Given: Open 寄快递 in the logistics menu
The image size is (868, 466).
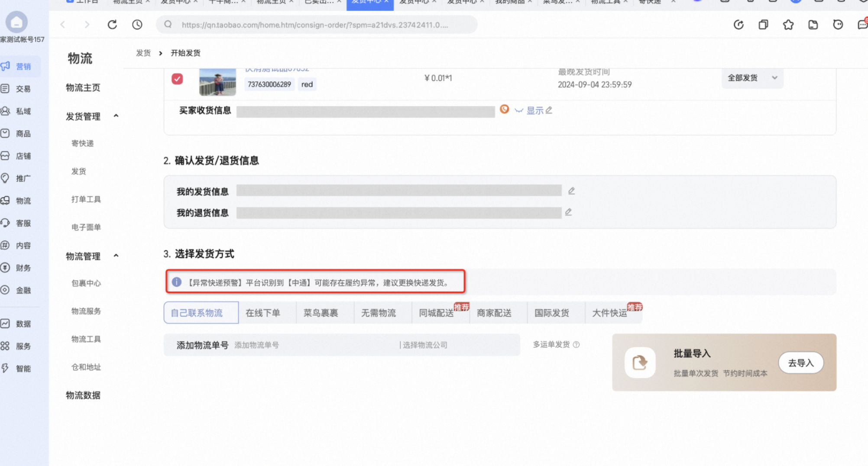Looking at the screenshot, I should pyautogui.click(x=82, y=143).
